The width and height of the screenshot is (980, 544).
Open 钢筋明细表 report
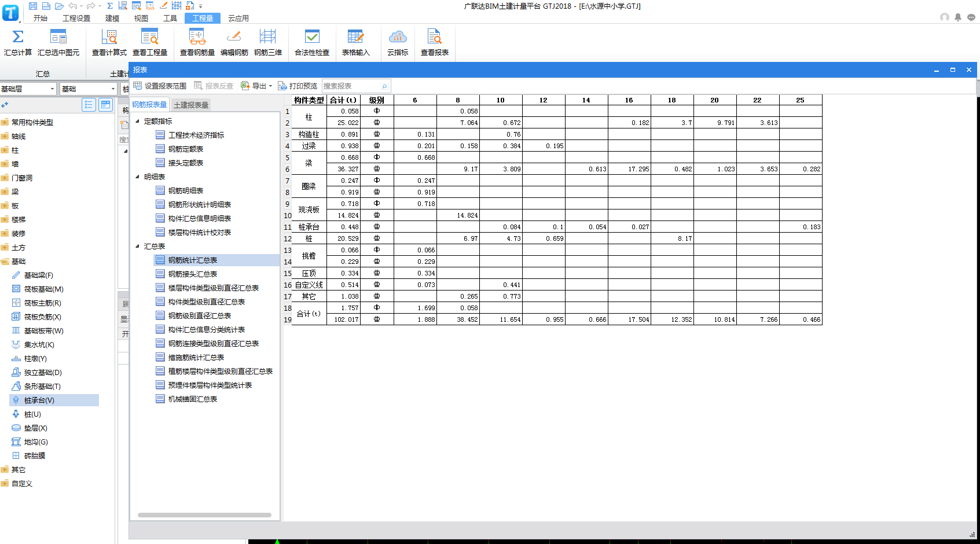[x=186, y=190]
